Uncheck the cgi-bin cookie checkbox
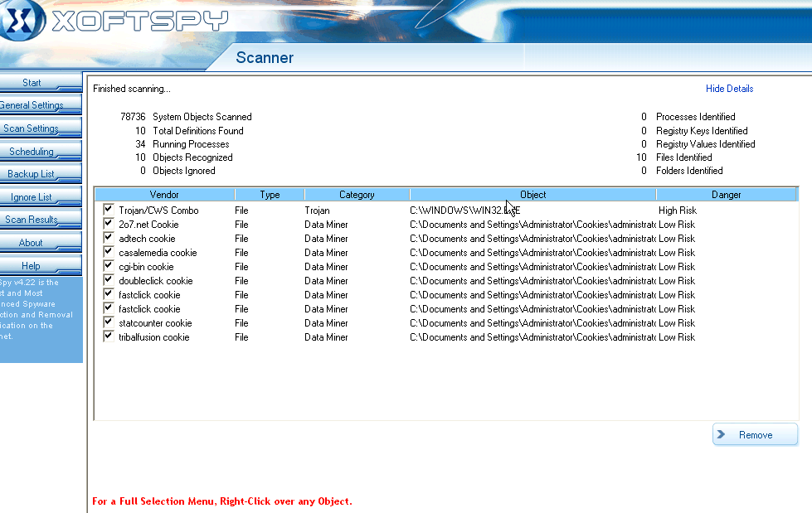Image resolution: width=812 pixels, height=513 pixels. click(x=108, y=265)
